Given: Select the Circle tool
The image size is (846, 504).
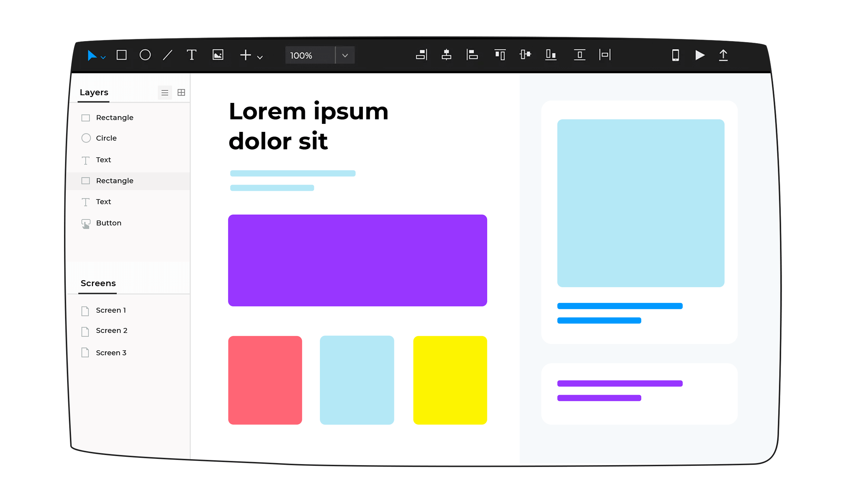Looking at the screenshot, I should [x=146, y=55].
